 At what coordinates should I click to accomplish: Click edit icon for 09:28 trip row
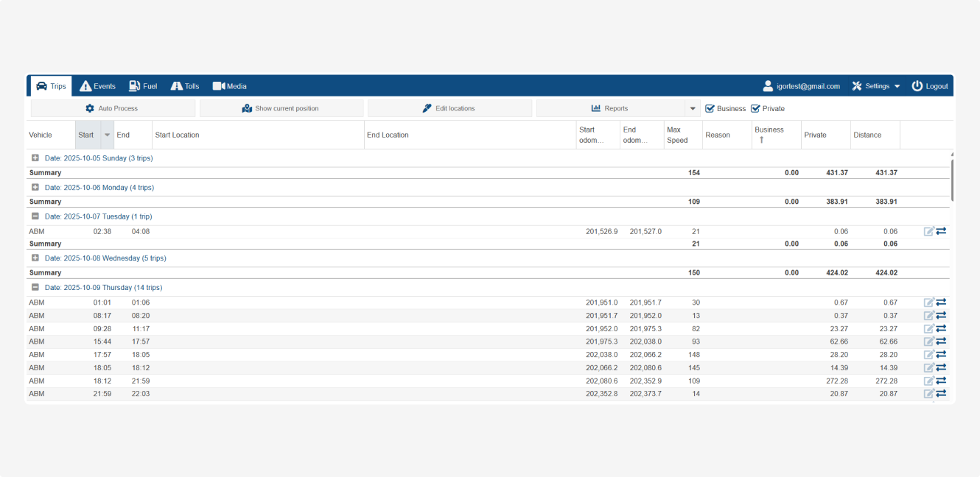pos(928,328)
